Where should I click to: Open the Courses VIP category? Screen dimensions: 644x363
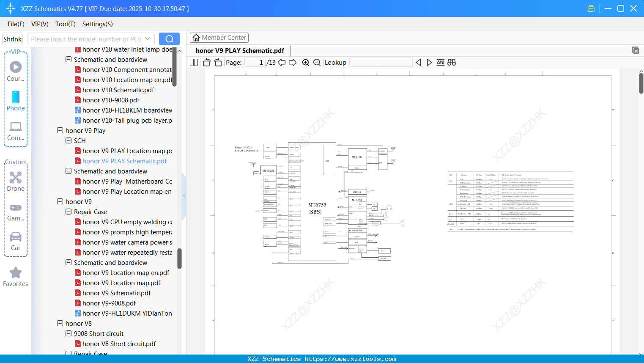16,71
